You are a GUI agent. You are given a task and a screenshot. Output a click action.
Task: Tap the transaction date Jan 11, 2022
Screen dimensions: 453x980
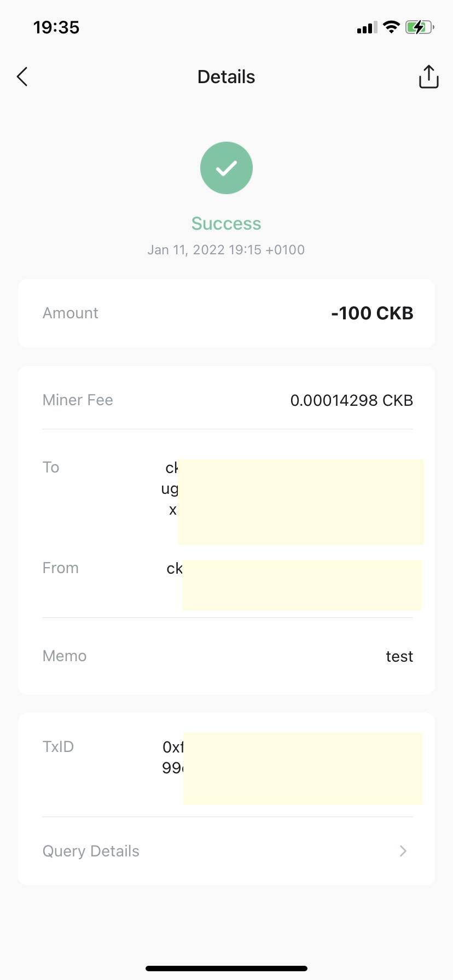click(226, 250)
